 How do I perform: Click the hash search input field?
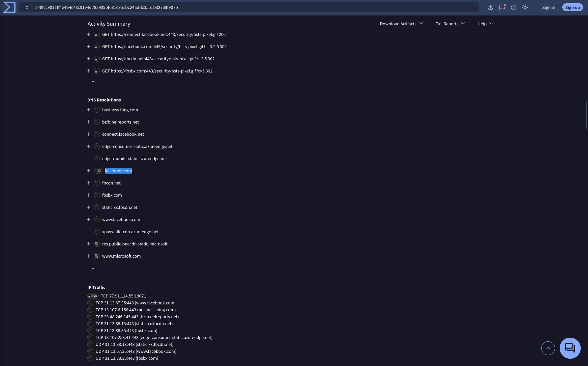(x=249, y=7)
